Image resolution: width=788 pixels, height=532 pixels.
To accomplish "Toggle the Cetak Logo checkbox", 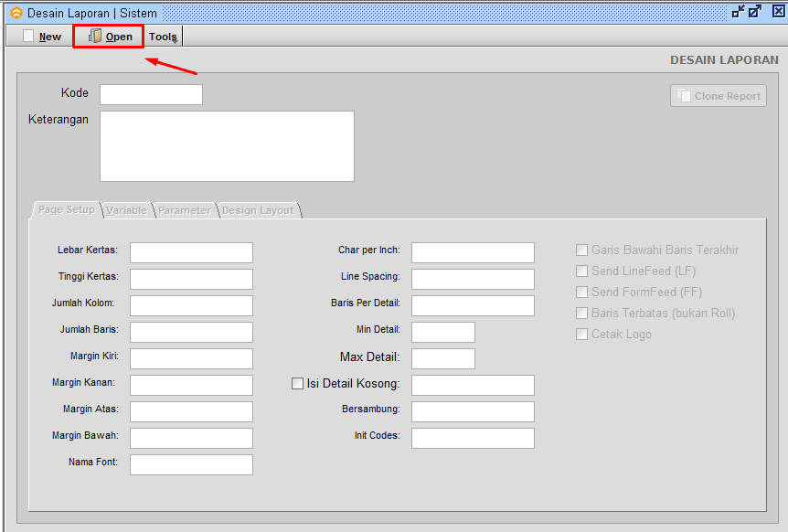I will tap(581, 334).
